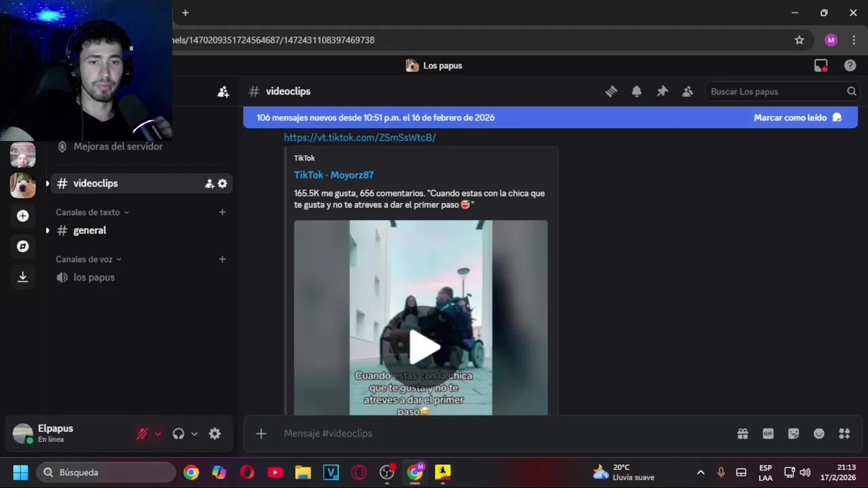The image size is (868, 488).
Task: Click the Mensaje #videoclips input box
Action: click(x=502, y=434)
